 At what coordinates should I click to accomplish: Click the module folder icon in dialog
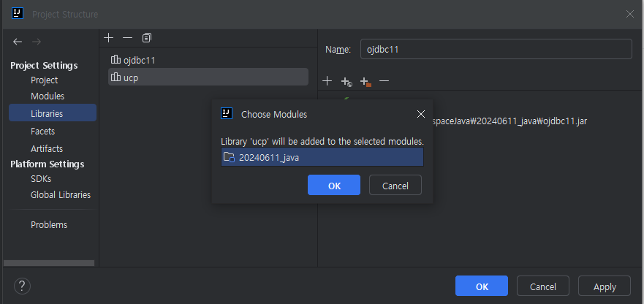229,157
